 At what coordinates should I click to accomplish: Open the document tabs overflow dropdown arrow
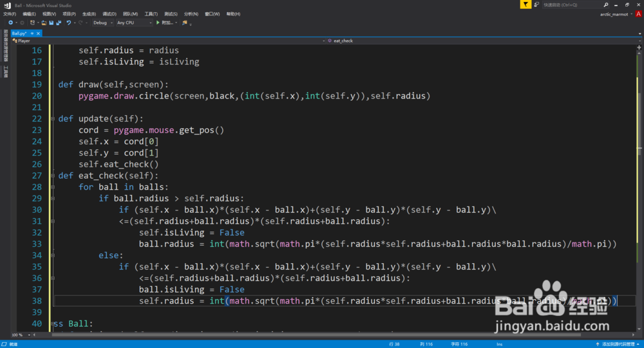(x=639, y=33)
